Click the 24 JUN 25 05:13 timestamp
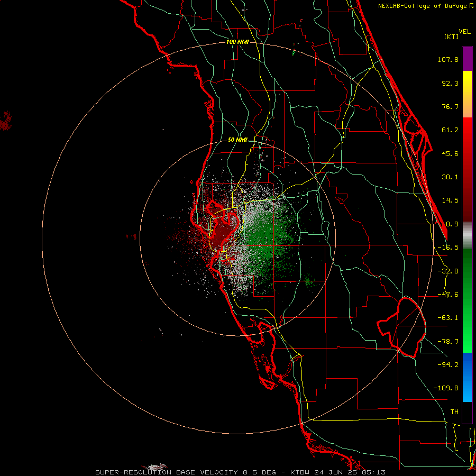This screenshot has height=476, width=476. click(350, 472)
